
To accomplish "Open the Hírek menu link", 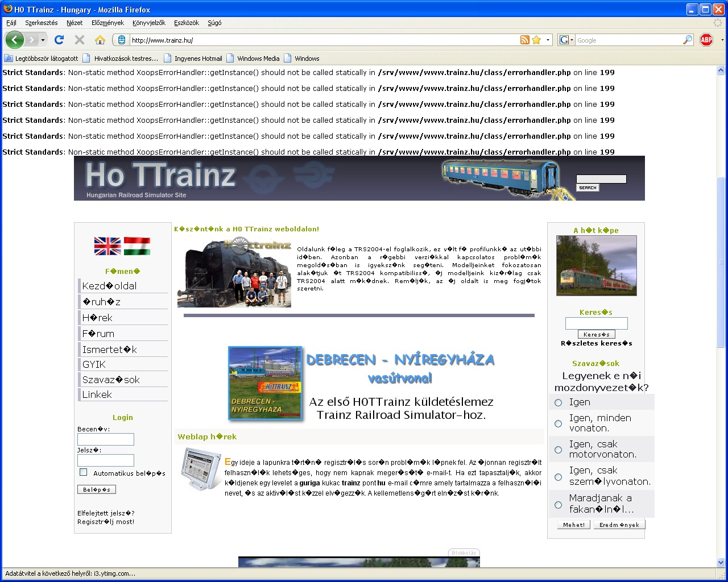I will [97, 318].
